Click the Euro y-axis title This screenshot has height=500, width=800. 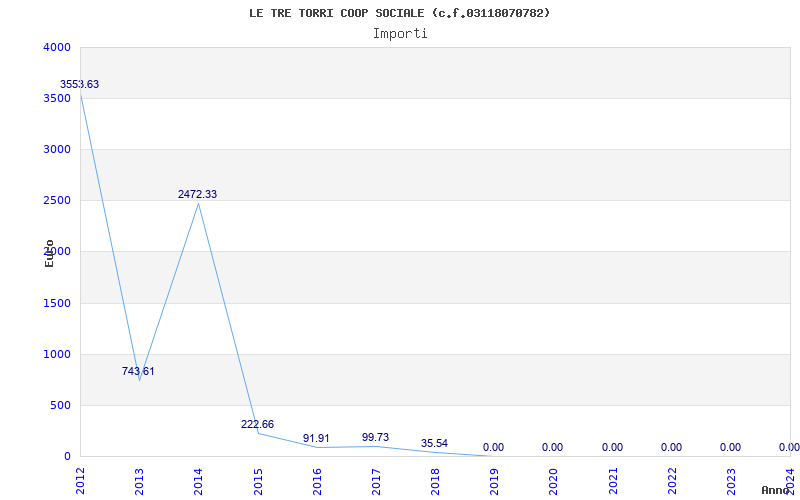[x=49, y=254]
